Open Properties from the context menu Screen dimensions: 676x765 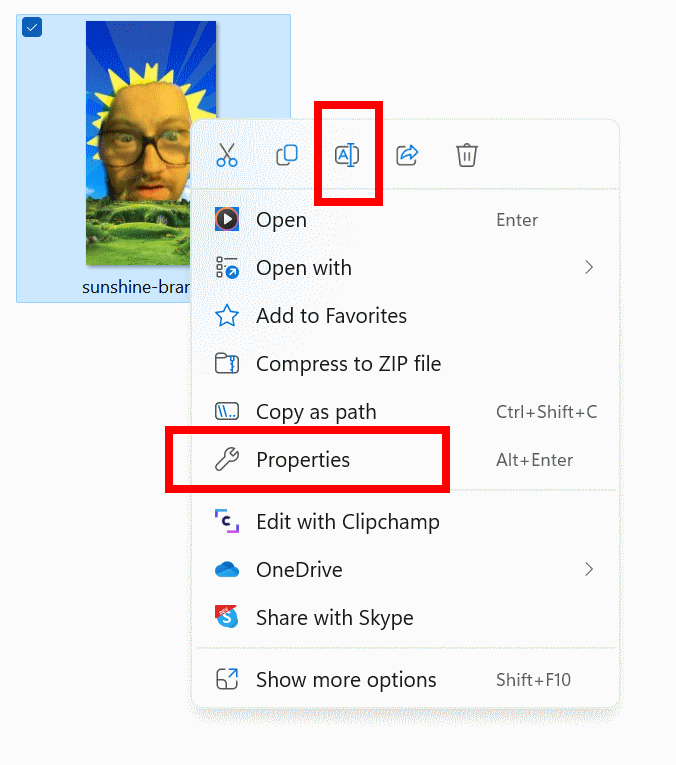(x=405, y=460)
